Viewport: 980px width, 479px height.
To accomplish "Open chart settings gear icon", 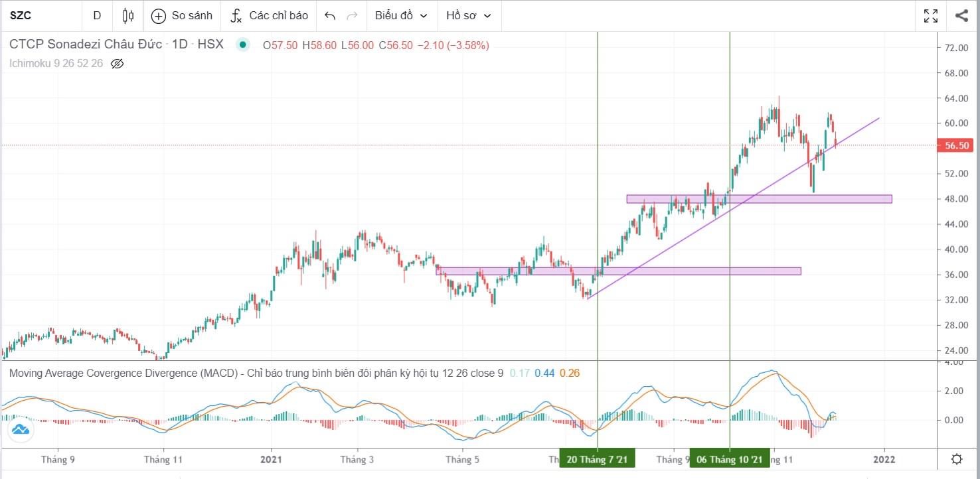I will 957,459.
